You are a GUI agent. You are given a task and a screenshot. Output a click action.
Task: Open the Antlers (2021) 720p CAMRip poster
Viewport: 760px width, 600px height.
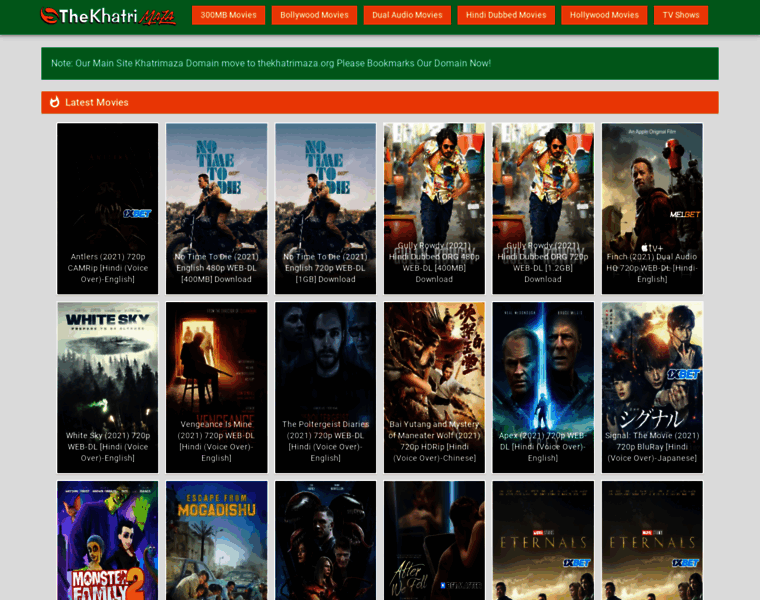point(108,208)
